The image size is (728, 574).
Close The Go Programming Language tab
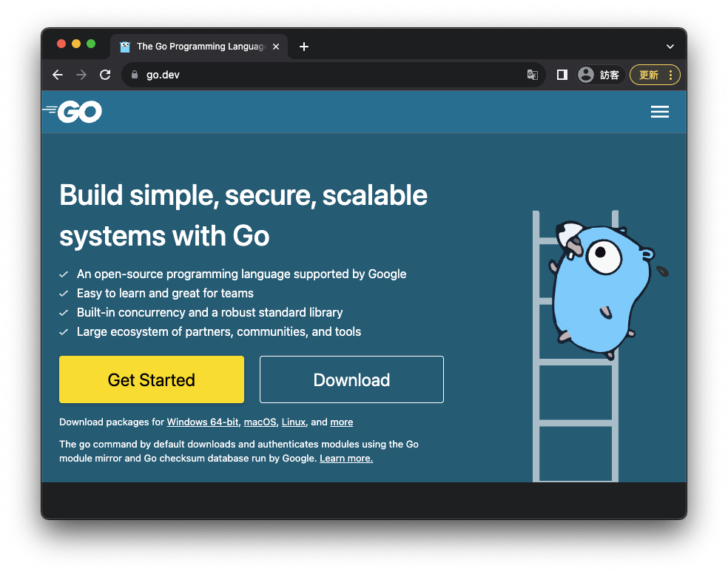point(276,47)
